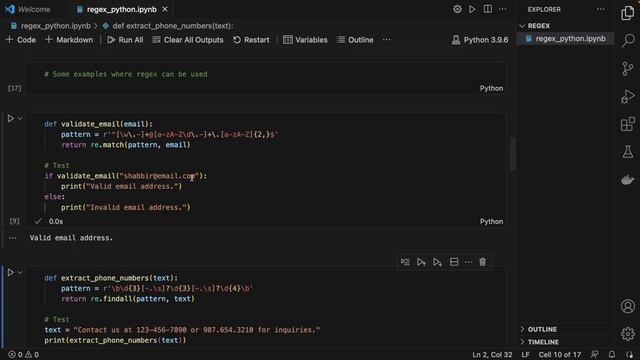Open run options dropdown for validate_email cell

[x=20, y=118]
